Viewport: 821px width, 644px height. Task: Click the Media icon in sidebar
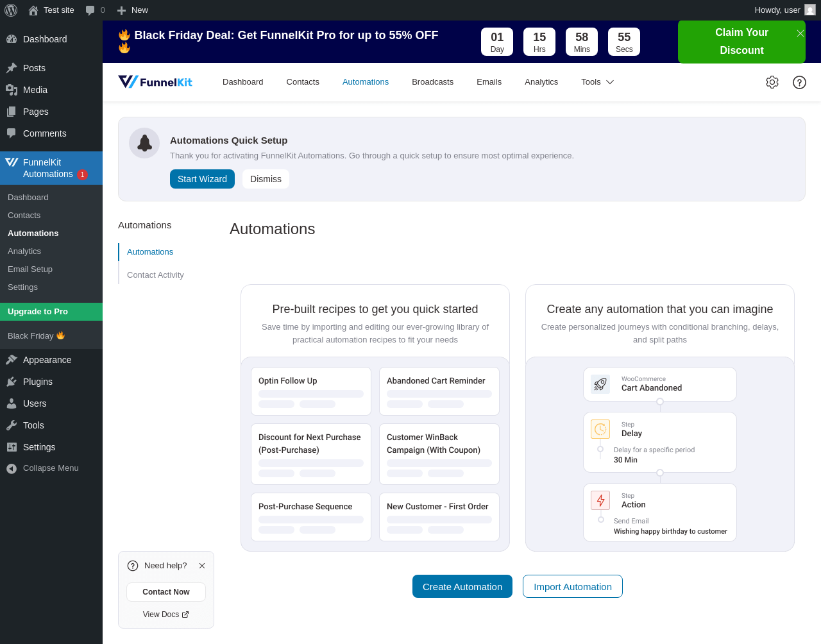[x=12, y=90]
